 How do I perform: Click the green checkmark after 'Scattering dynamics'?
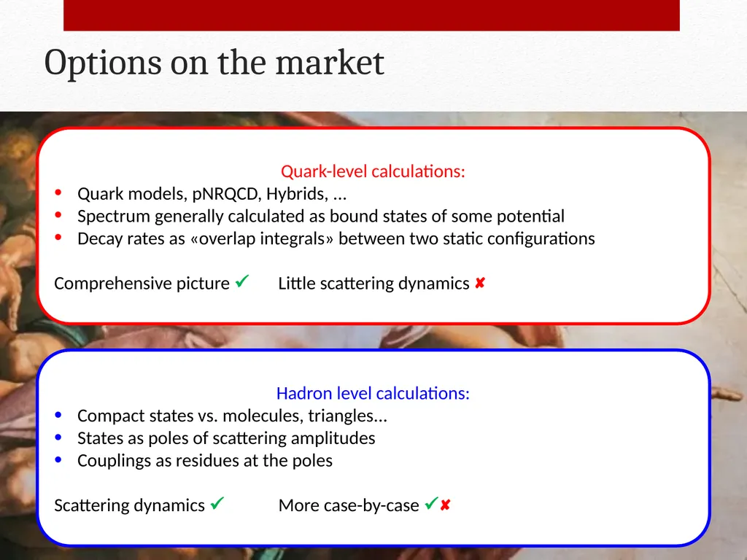217,503
